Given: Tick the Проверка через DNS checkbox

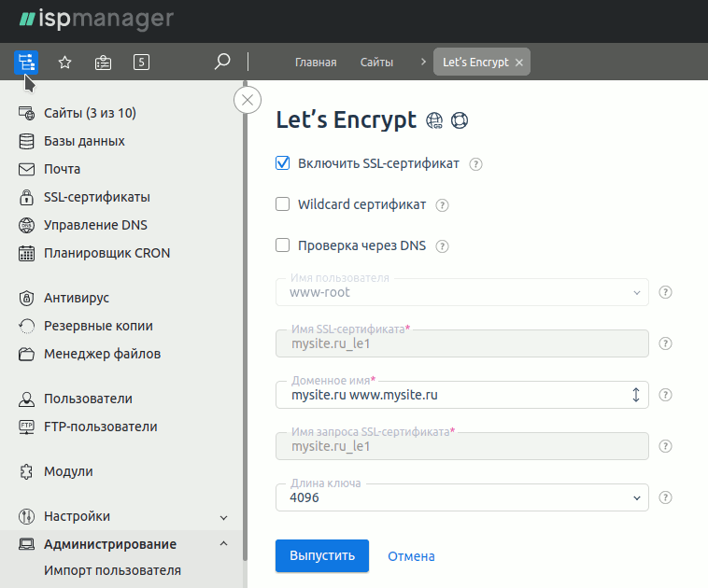Looking at the screenshot, I should point(283,245).
